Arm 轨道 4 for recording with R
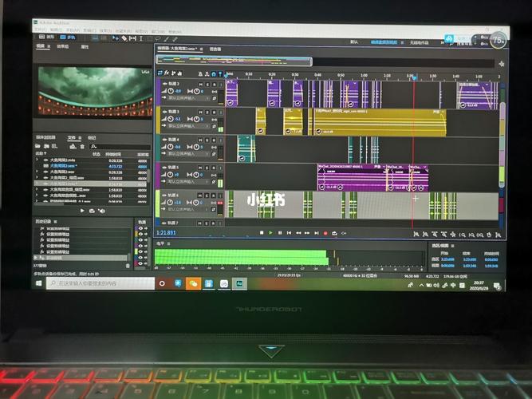The image size is (532, 399). point(213,140)
